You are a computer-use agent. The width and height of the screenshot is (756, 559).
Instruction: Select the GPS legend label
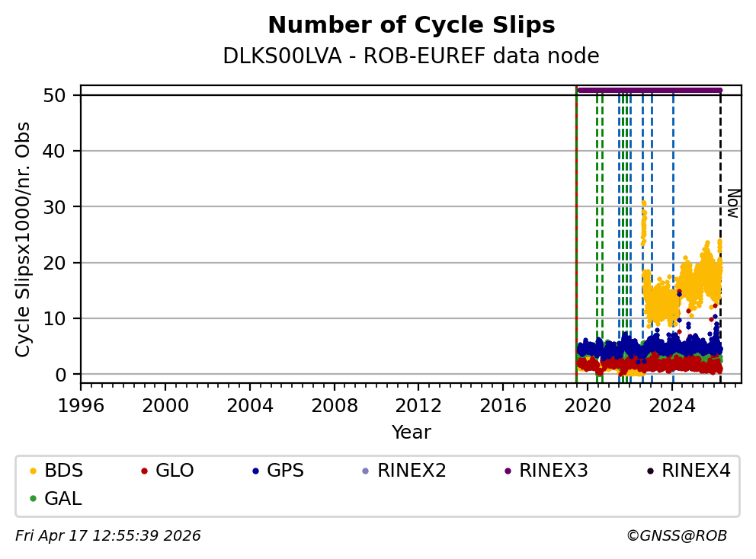285,471
